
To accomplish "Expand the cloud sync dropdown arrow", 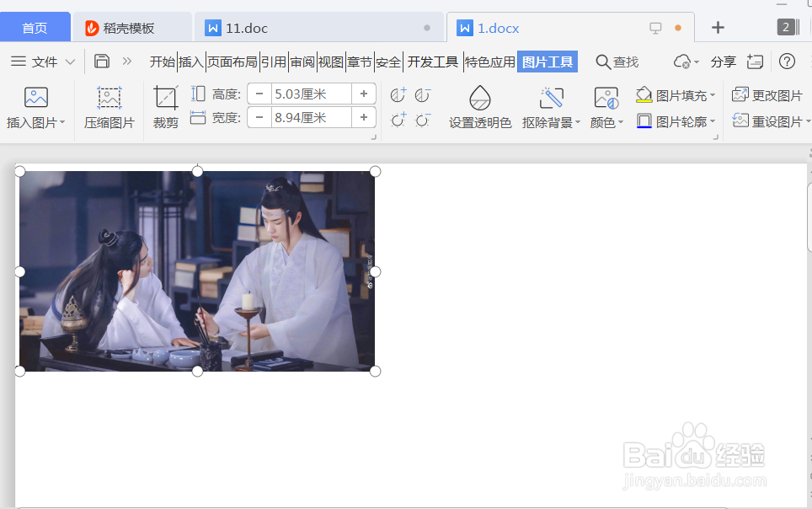I will click(x=697, y=62).
